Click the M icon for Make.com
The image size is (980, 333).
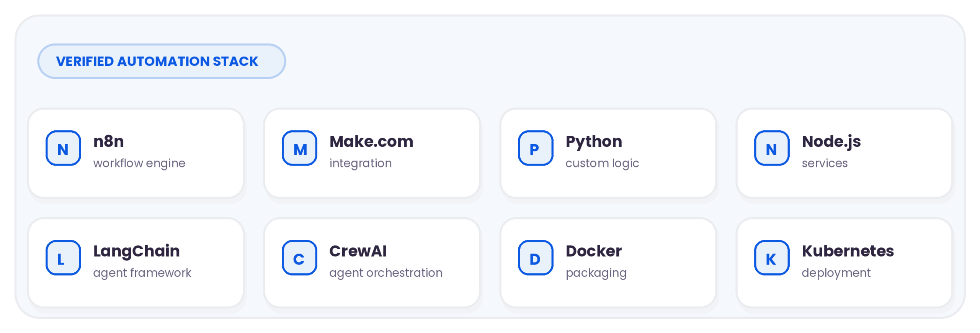299,148
